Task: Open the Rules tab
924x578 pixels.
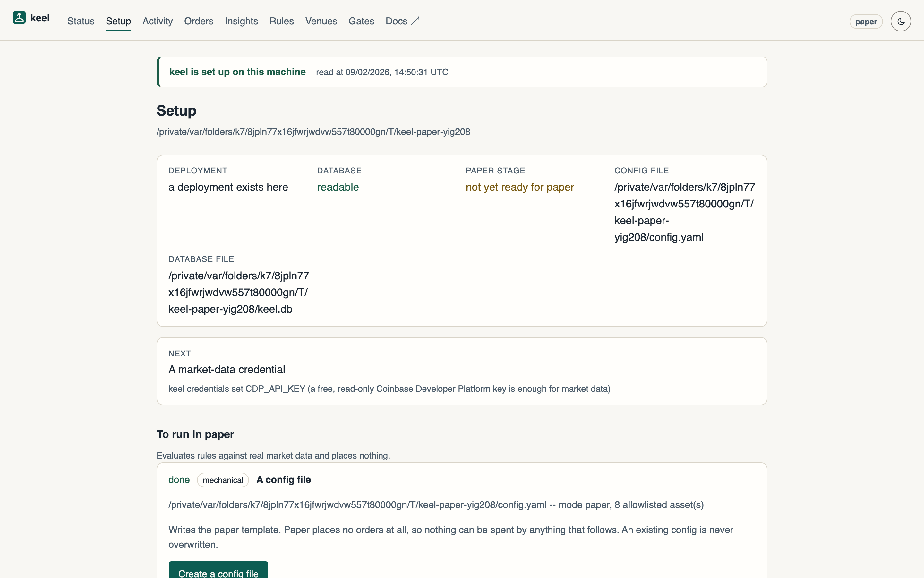Action: [281, 21]
